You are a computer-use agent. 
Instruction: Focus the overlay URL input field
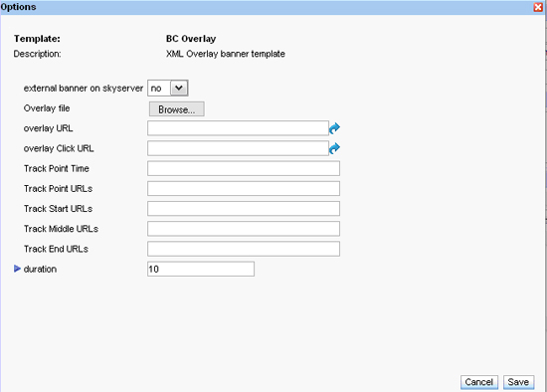point(238,128)
